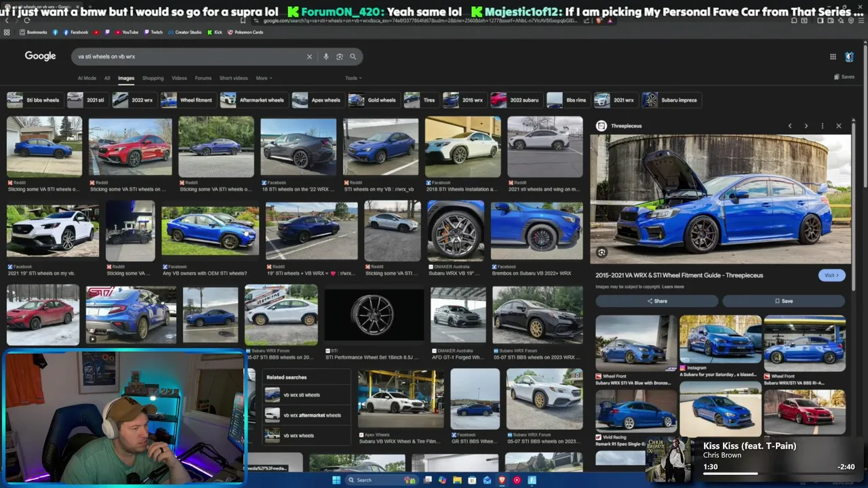Open the Twitch bookmark
Image resolution: width=868 pixels, height=488 pixels.
pyautogui.click(x=153, y=33)
